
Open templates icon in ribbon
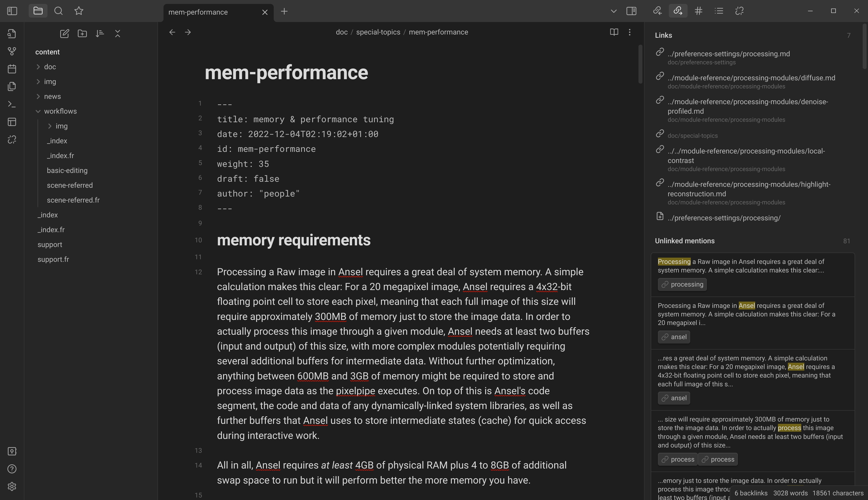pyautogui.click(x=12, y=87)
